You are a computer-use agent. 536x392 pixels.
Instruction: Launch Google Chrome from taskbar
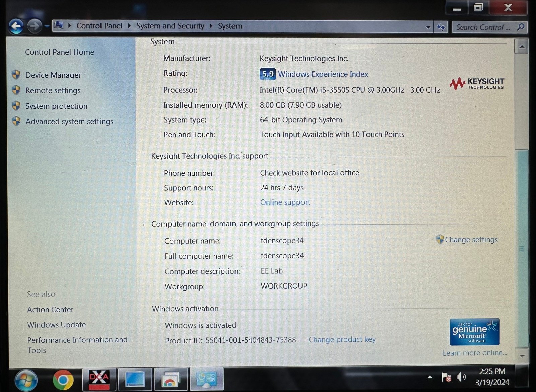click(63, 380)
